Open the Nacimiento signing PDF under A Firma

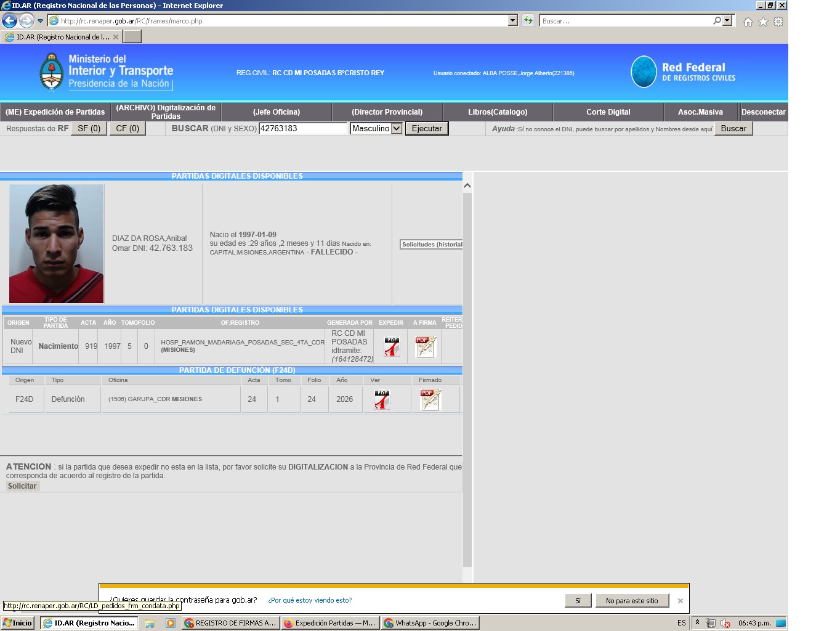coord(426,346)
